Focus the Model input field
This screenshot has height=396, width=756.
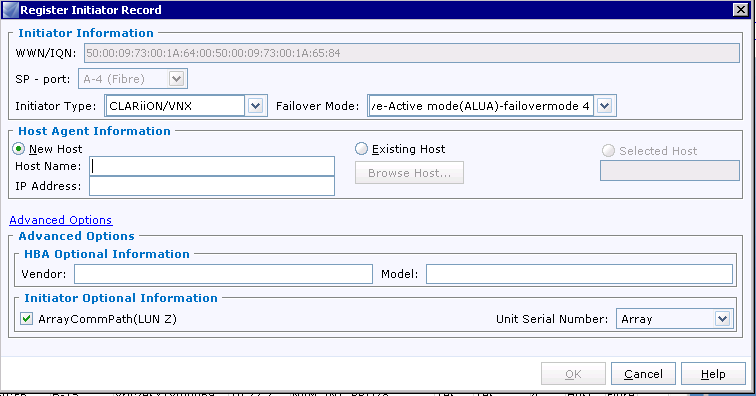[x=580, y=274]
